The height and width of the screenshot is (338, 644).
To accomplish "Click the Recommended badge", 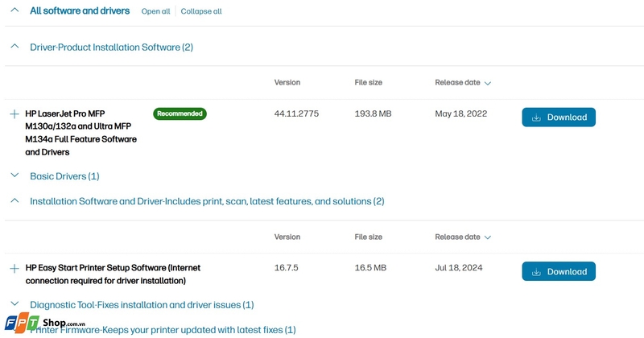I will [x=180, y=113].
